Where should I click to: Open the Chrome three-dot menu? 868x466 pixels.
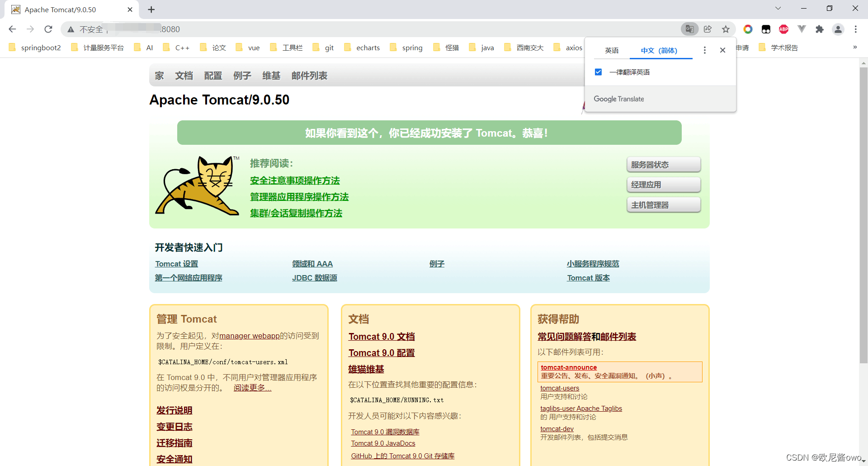856,29
